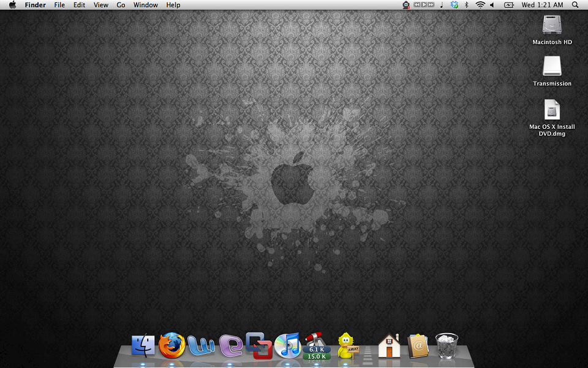Open the Bluetooth status menu

pyautogui.click(x=467, y=5)
